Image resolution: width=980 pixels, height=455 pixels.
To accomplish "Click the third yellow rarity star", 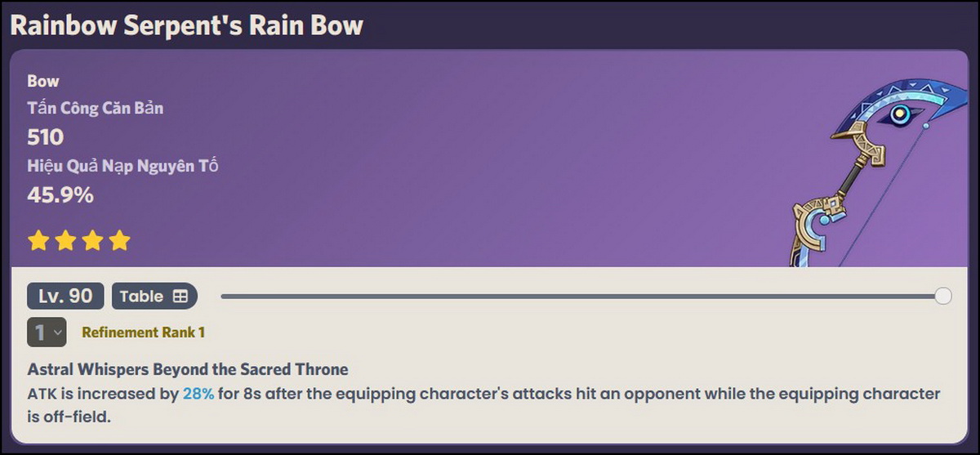I will (x=92, y=240).
